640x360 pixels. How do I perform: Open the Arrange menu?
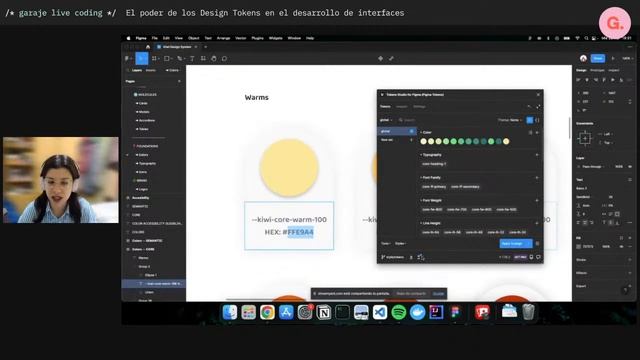[223, 38]
